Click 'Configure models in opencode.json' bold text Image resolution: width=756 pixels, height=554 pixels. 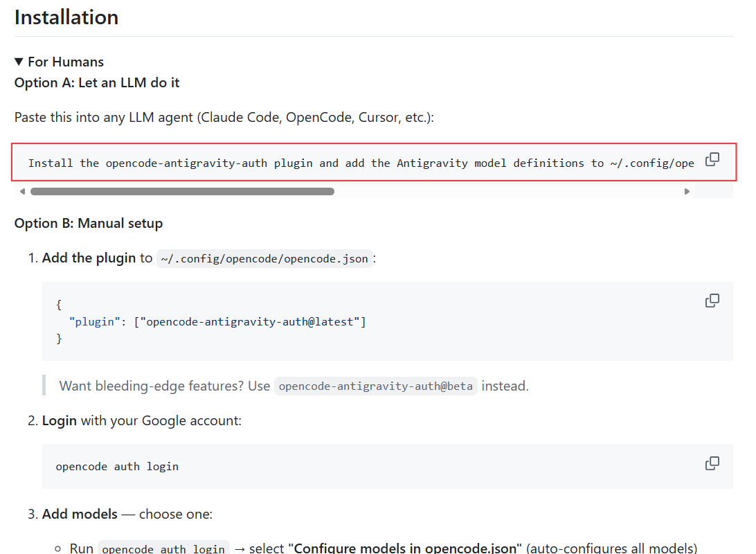click(405, 548)
